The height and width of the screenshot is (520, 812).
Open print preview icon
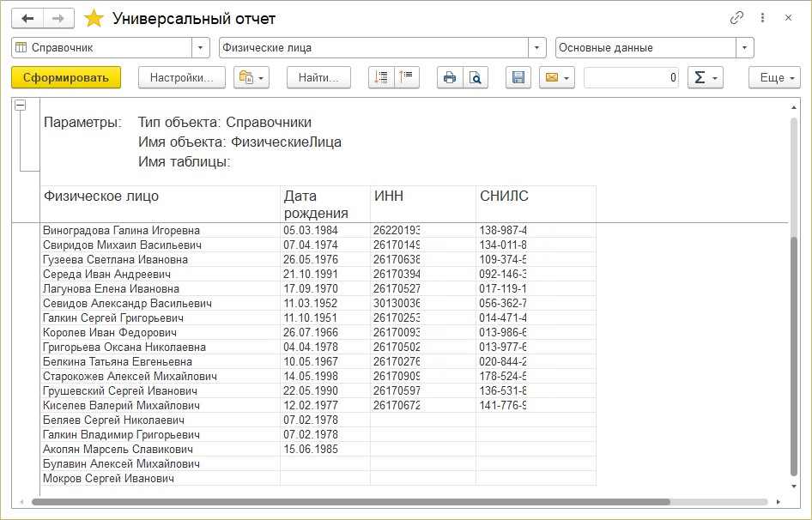point(476,78)
